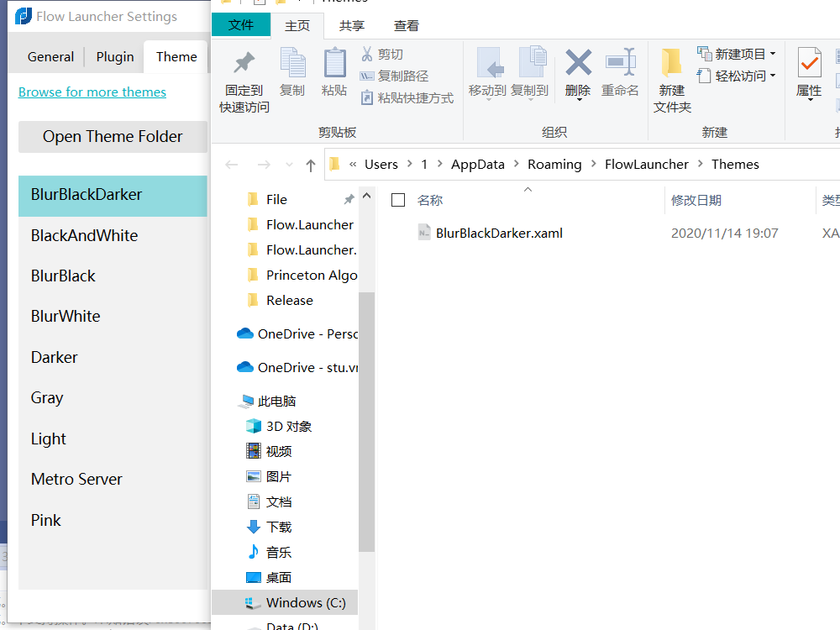Click the Flow Launcher logo icon
The width and height of the screenshot is (840, 630).
point(24,16)
